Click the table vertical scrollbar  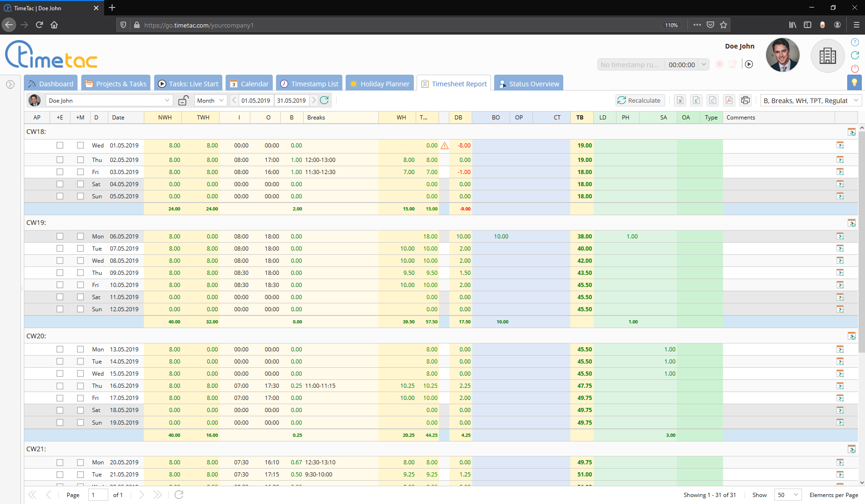coord(862,243)
